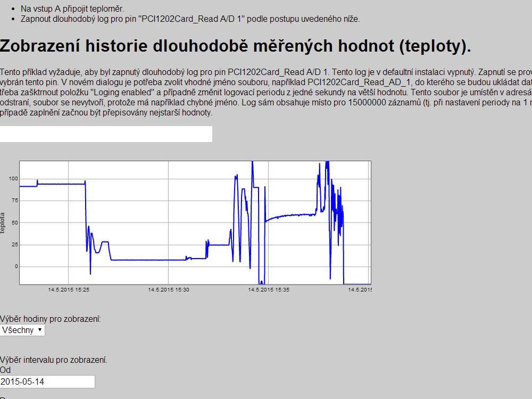Screen dimensions: 532x399
Task: Click label 'Výběr hodiny pro zobrazení:'
Action: pyautogui.click(x=50, y=319)
